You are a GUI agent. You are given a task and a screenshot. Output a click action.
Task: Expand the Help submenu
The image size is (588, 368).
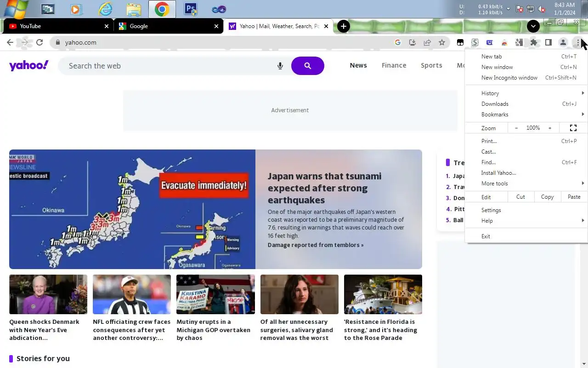(x=526, y=221)
